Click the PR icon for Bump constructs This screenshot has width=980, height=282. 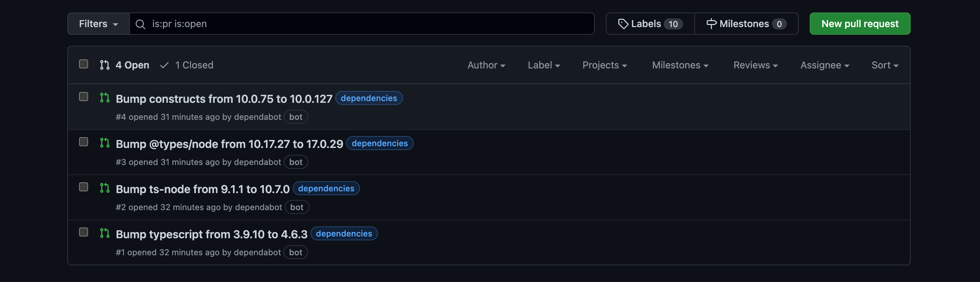tap(105, 98)
